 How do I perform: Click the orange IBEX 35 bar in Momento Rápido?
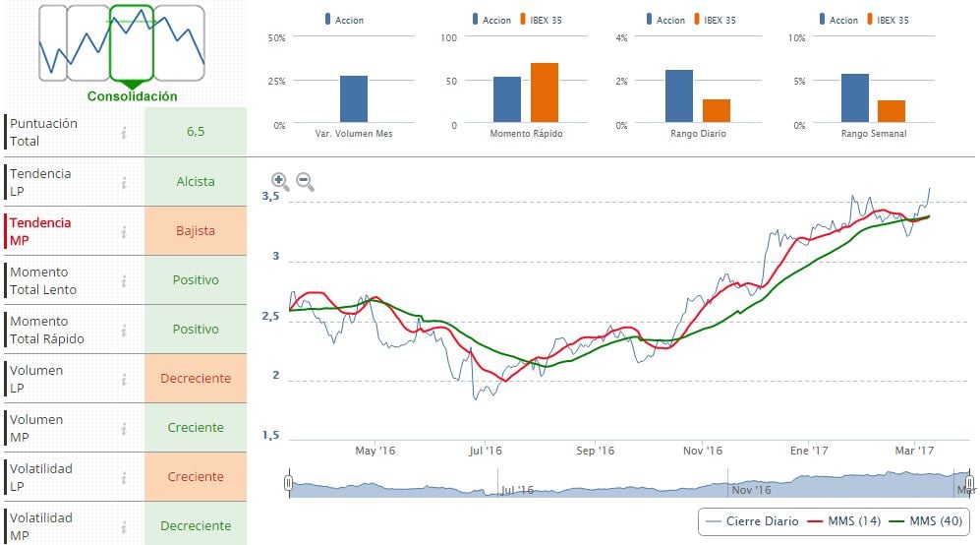point(544,92)
